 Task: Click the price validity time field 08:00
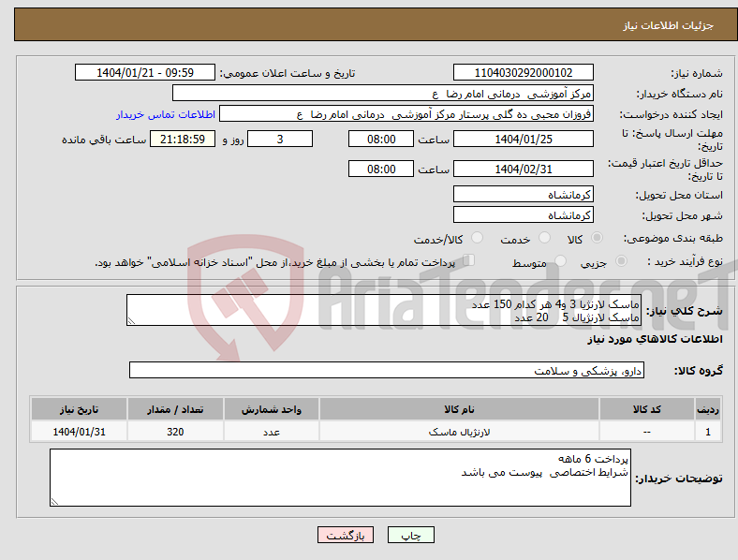coord(381,169)
